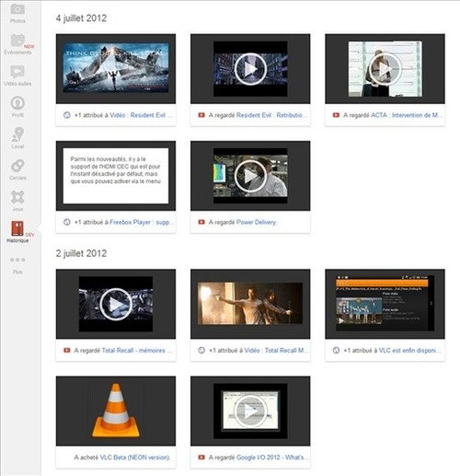Image resolution: width=460 pixels, height=476 pixels.
Task: Click YouTube icon beside Power Delivery
Action: (201, 222)
